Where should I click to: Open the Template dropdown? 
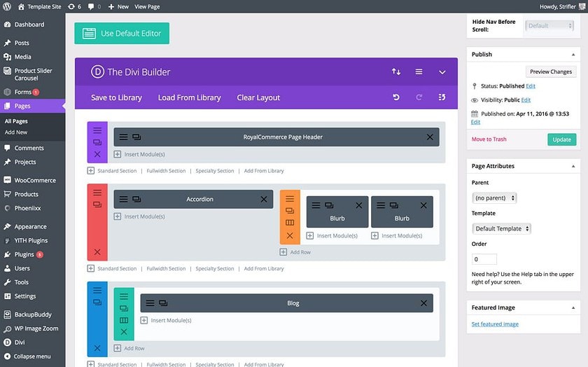[x=501, y=228]
